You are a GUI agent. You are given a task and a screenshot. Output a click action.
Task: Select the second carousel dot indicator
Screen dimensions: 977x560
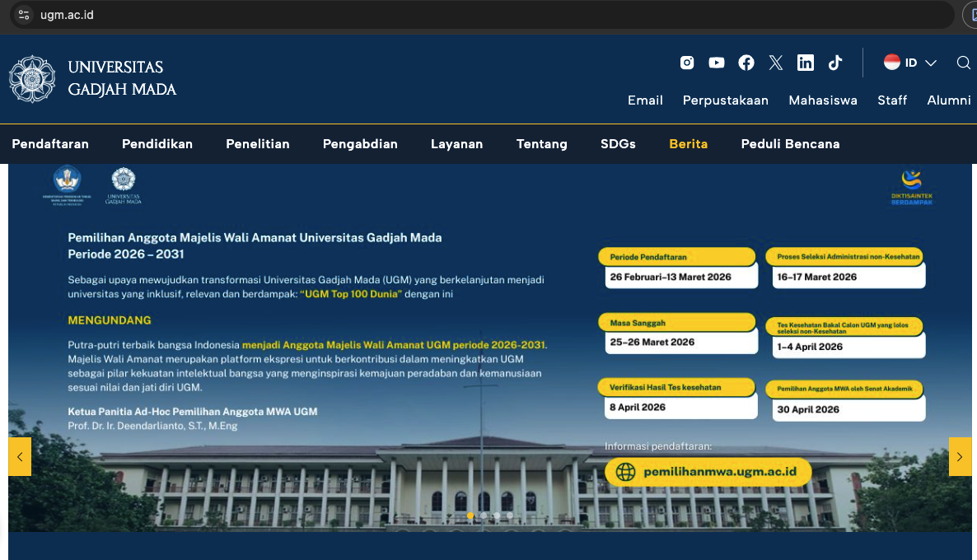pos(484,516)
